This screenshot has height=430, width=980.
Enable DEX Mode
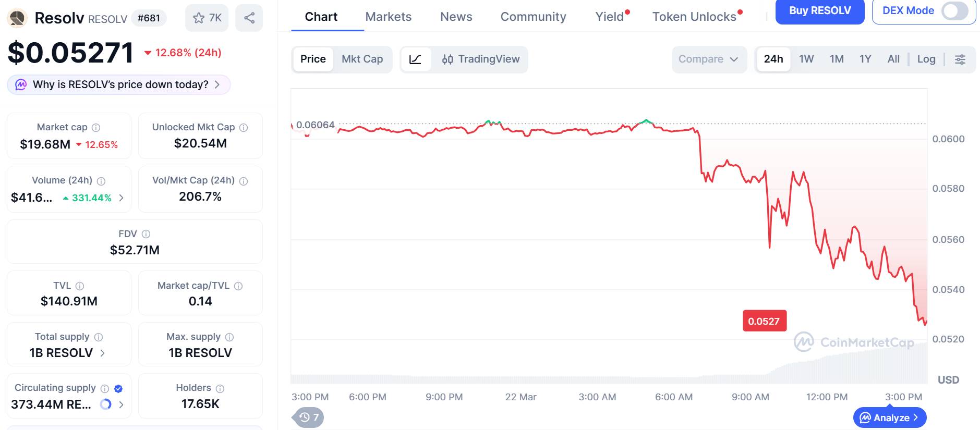954,10
